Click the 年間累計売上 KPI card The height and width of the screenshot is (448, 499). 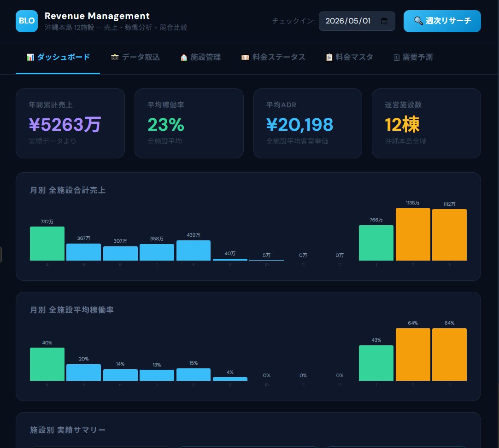point(70,123)
